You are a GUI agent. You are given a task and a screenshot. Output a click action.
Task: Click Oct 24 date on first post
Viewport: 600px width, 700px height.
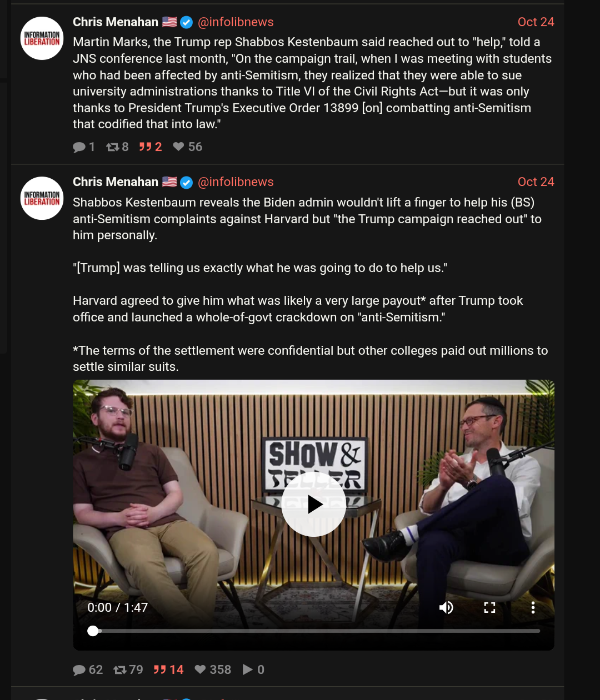tap(536, 22)
